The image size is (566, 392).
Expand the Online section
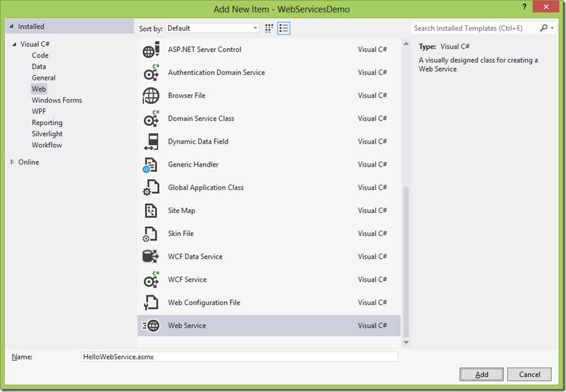tap(12, 162)
